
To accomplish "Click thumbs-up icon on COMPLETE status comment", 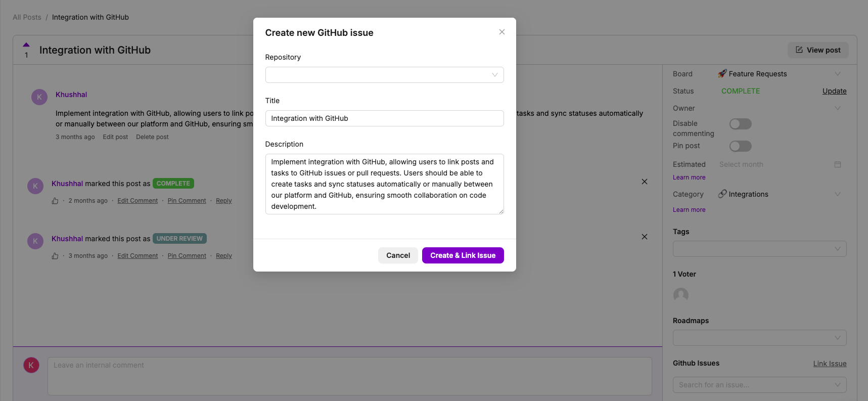I will point(55,201).
